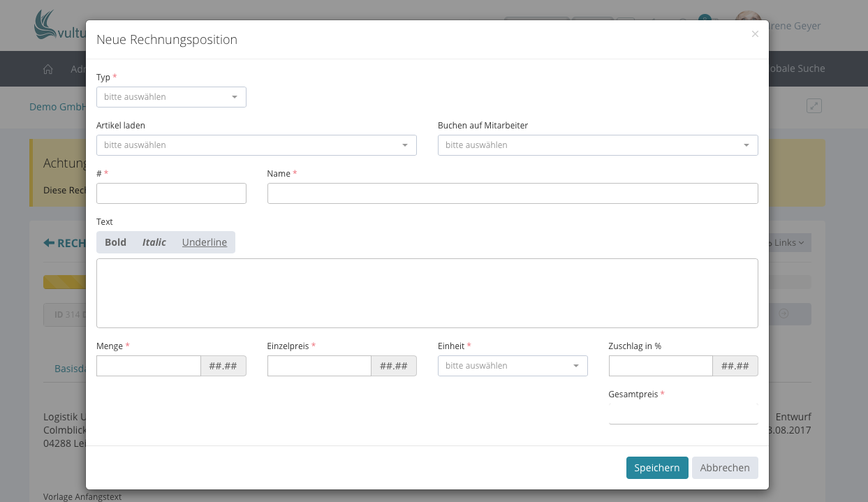Click the Einzelpreis input field
The height and width of the screenshot is (502, 868).
[x=319, y=366]
